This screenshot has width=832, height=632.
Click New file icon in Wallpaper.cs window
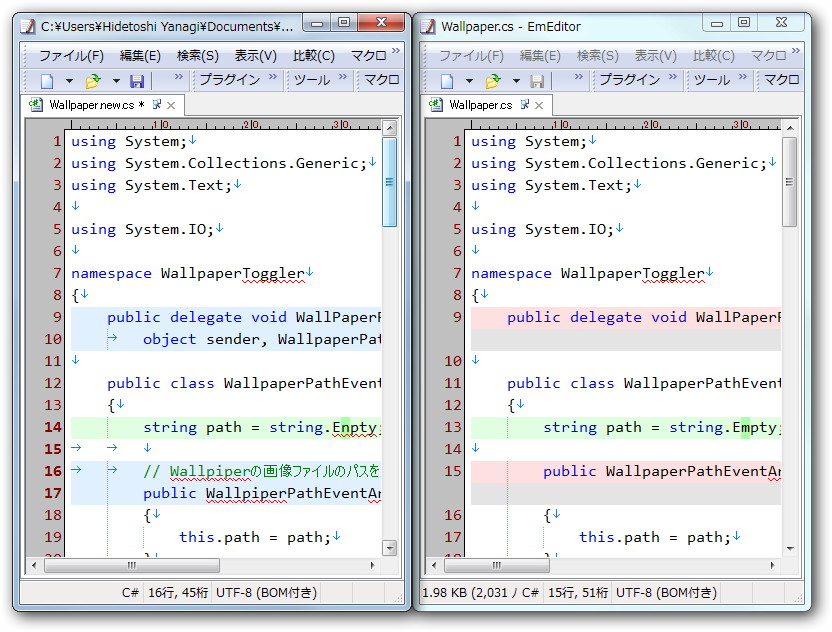pyautogui.click(x=447, y=81)
